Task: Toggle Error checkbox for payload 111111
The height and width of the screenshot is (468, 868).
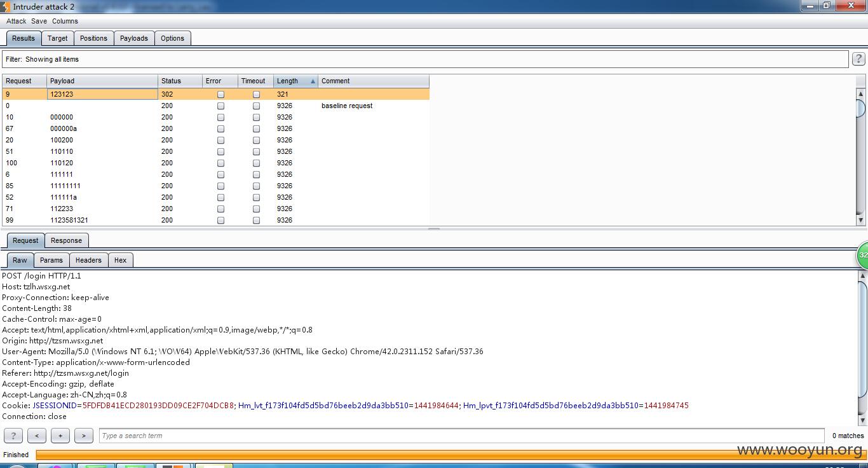Action: click(x=220, y=174)
